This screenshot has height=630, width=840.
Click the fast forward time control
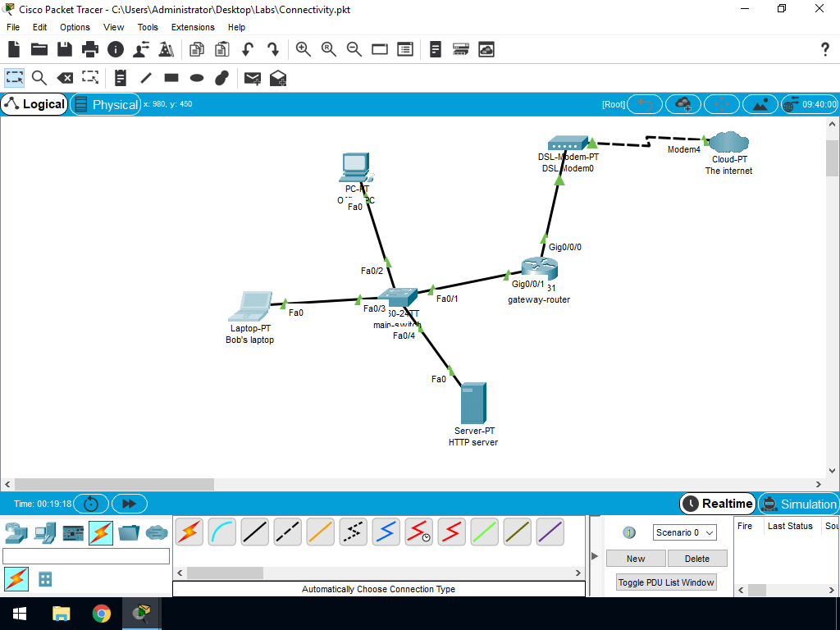[129, 504]
